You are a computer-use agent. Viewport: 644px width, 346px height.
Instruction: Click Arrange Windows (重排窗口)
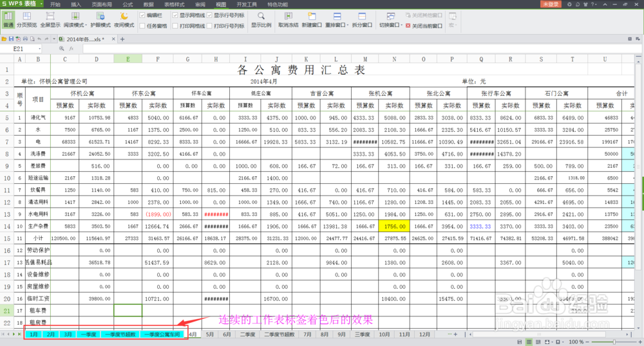[336, 20]
